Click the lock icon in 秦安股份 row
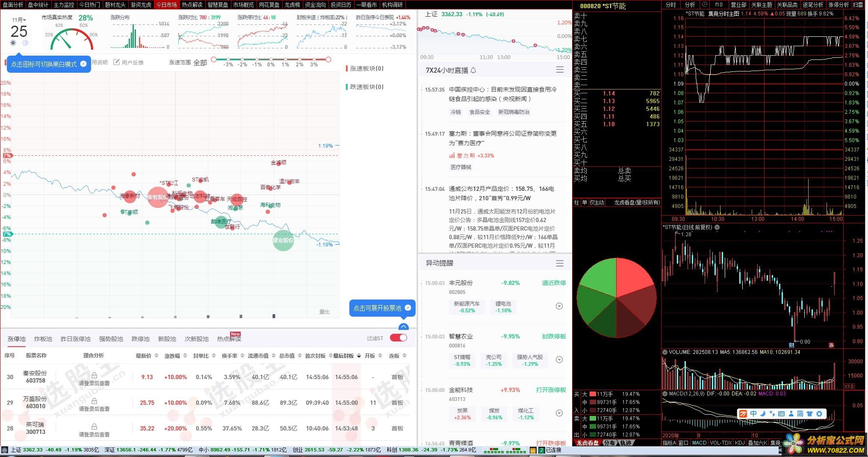 click(x=94, y=375)
